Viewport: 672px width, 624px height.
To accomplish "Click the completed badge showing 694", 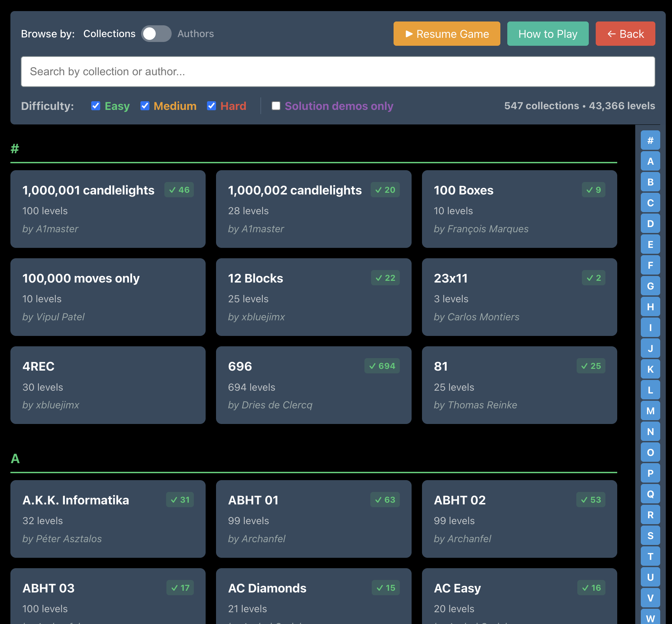I will point(382,366).
